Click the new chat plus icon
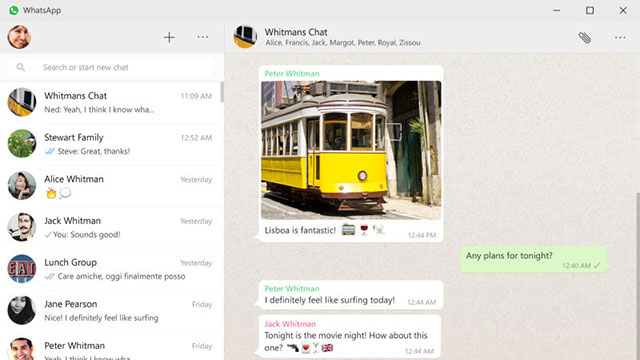This screenshot has width=640, height=360. point(169,38)
